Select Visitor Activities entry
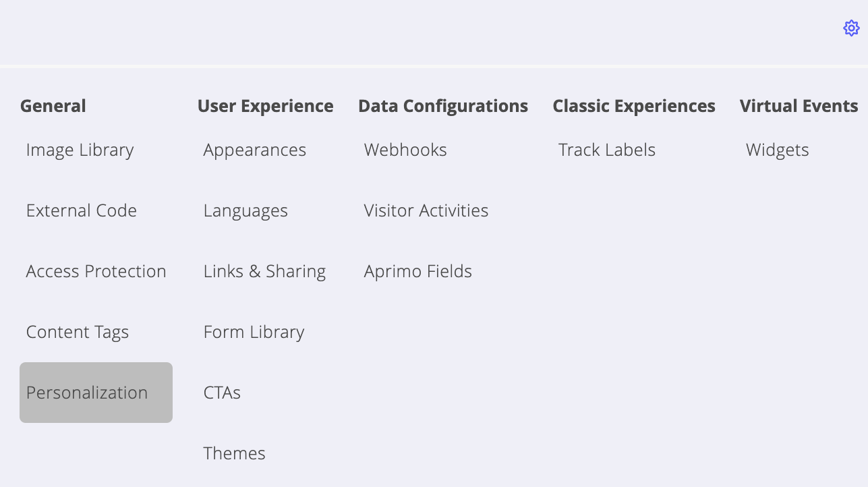Viewport: 868px width, 487px height. (426, 210)
